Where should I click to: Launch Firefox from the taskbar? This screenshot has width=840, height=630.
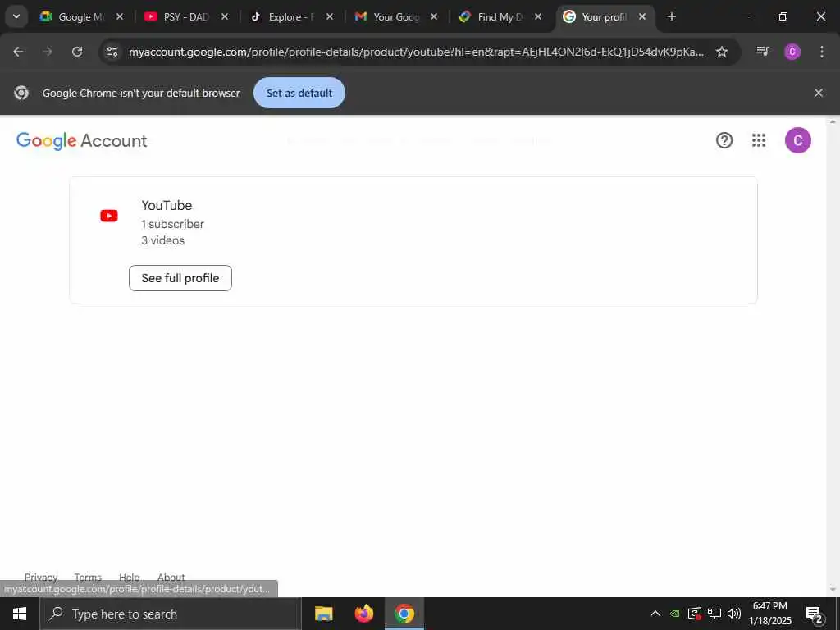(363, 614)
